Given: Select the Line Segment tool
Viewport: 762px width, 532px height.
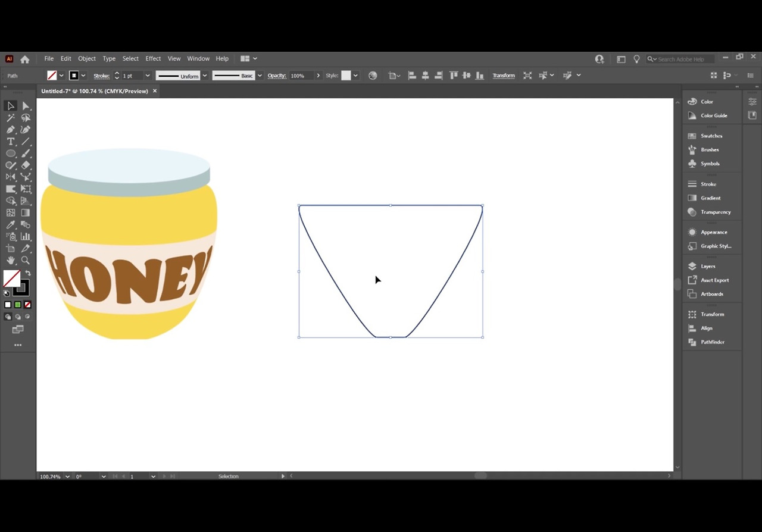Looking at the screenshot, I should (x=26, y=142).
